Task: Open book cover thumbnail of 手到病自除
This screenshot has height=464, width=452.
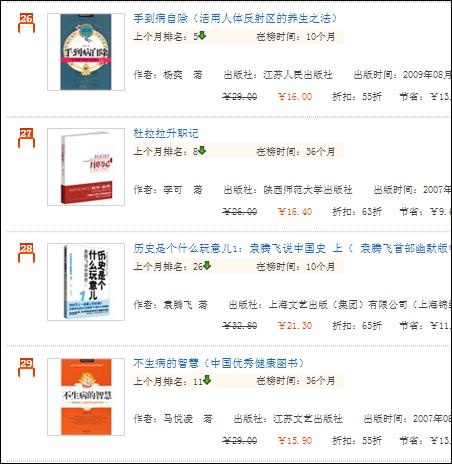Action: click(86, 52)
